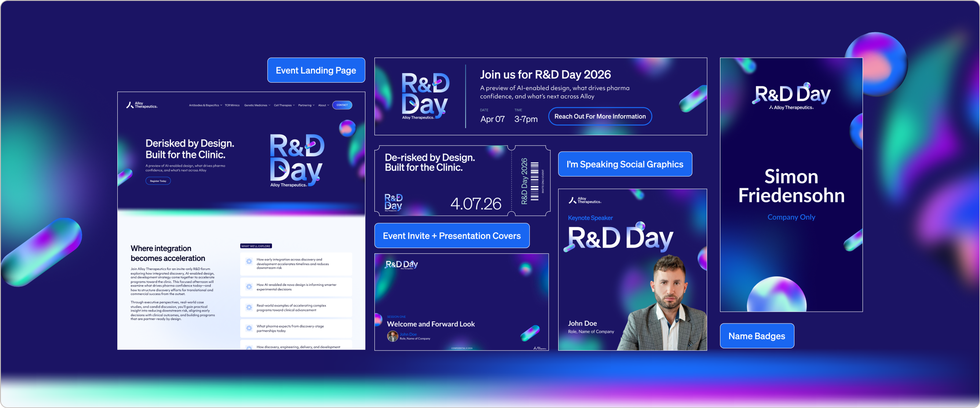The width and height of the screenshot is (980, 408).
Task: Click 'John Doe' name on keynote speaker graphic
Action: tap(582, 323)
